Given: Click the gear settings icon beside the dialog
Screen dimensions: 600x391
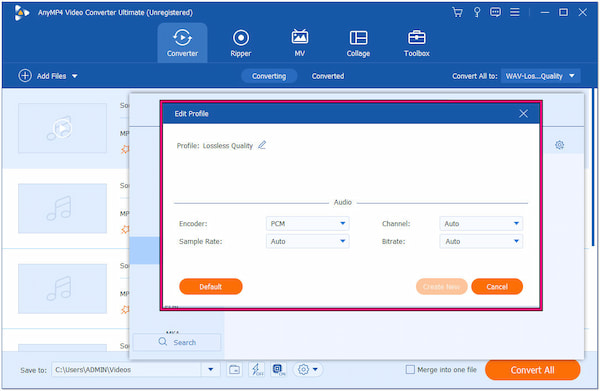Looking at the screenshot, I should coord(559,145).
